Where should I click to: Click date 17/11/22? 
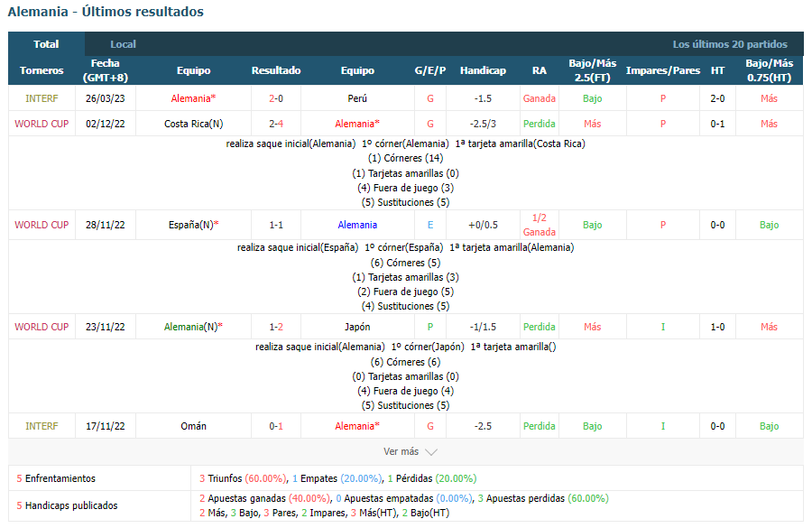[x=106, y=426]
